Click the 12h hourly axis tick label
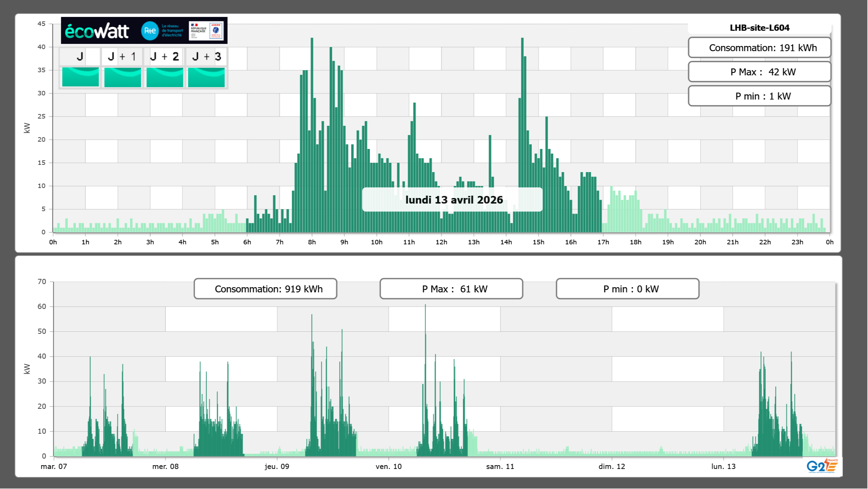Screen dimensions: 868x489 (441, 242)
